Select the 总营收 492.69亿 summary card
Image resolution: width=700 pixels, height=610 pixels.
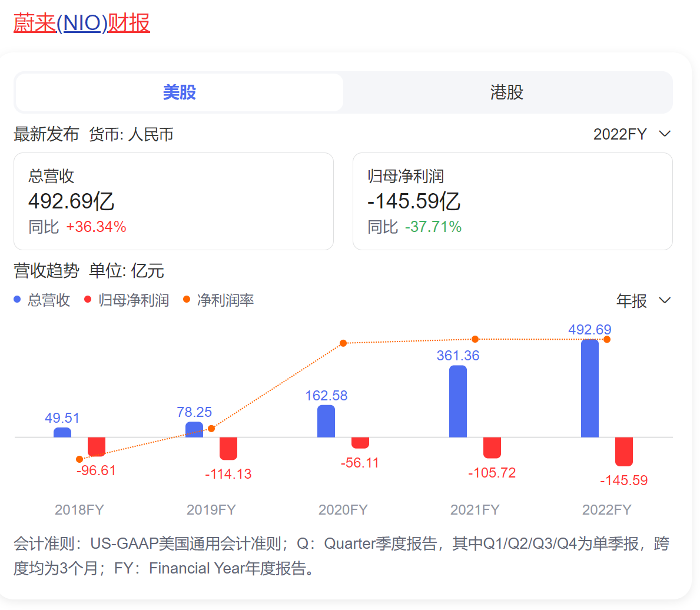point(173,201)
